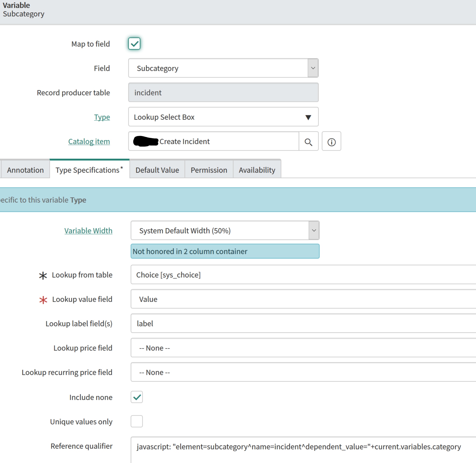Uncheck the Map to field checkbox
This screenshot has height=463, width=476.
coord(134,44)
